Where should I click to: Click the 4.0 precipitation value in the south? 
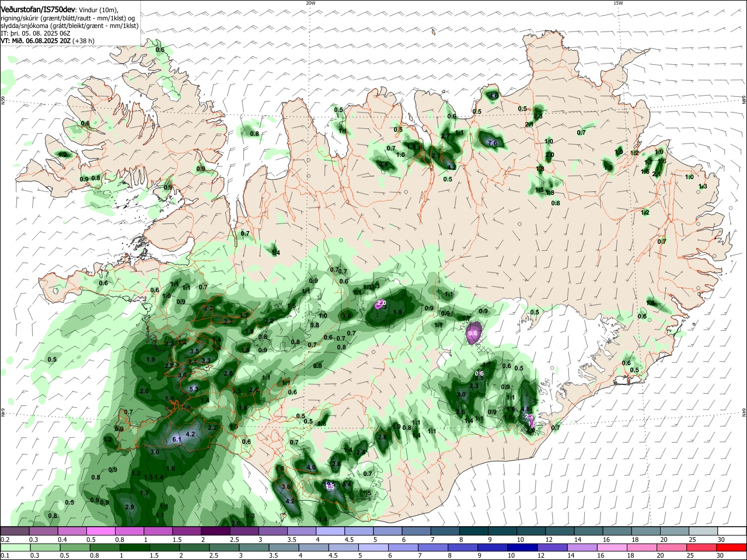pos(311,467)
